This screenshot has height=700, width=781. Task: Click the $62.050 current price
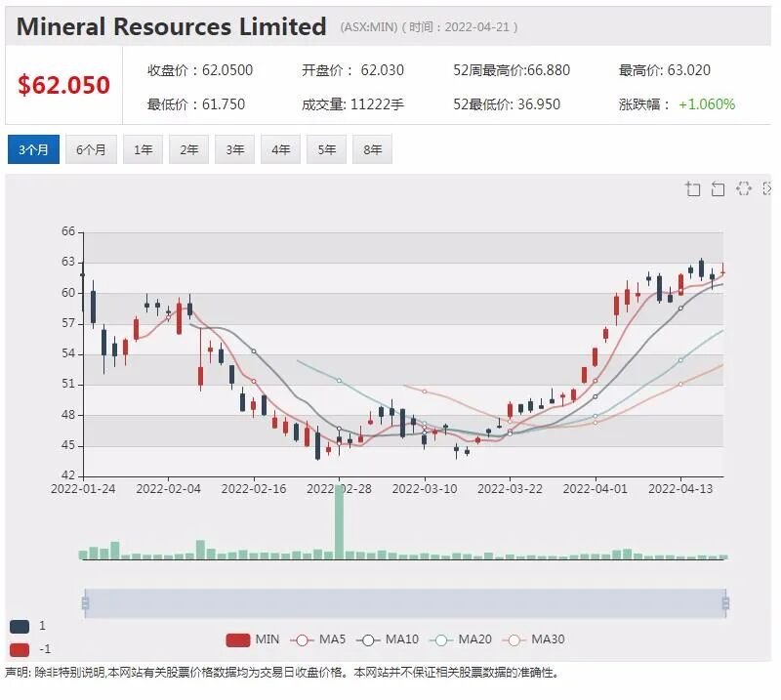point(63,85)
